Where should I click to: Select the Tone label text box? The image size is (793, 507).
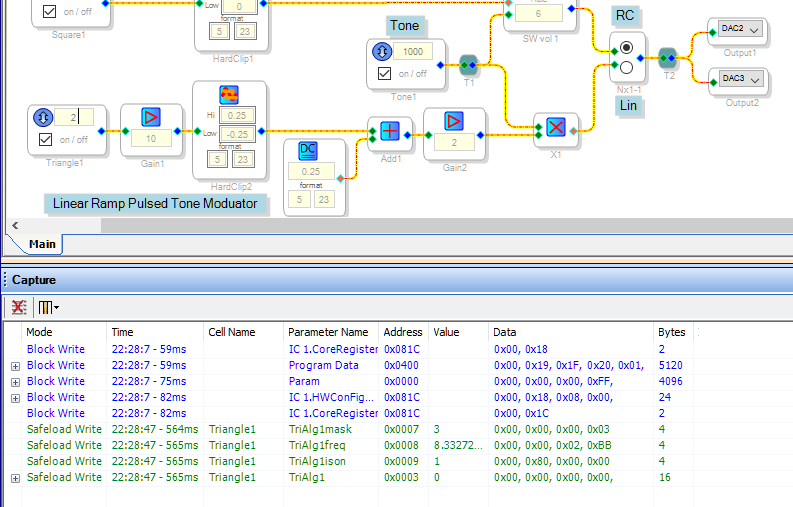405,26
